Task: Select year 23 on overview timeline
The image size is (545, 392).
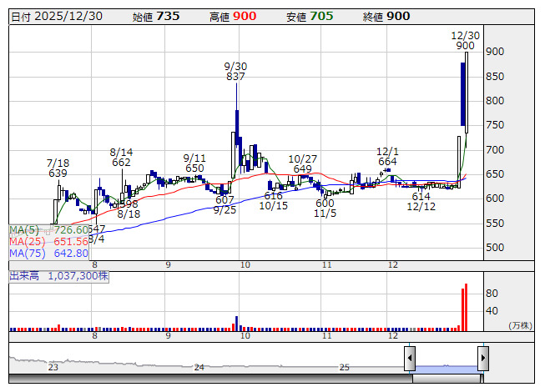Action: 53,367
